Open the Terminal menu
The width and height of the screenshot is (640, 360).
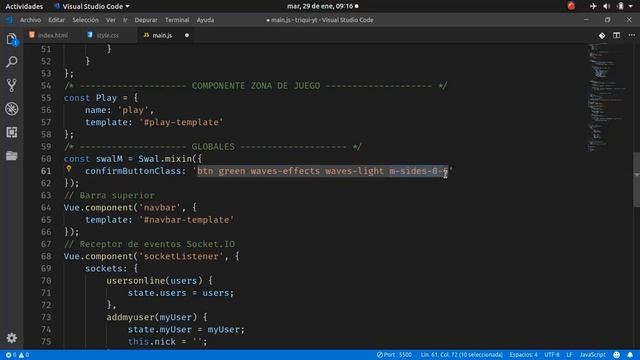coord(177,20)
